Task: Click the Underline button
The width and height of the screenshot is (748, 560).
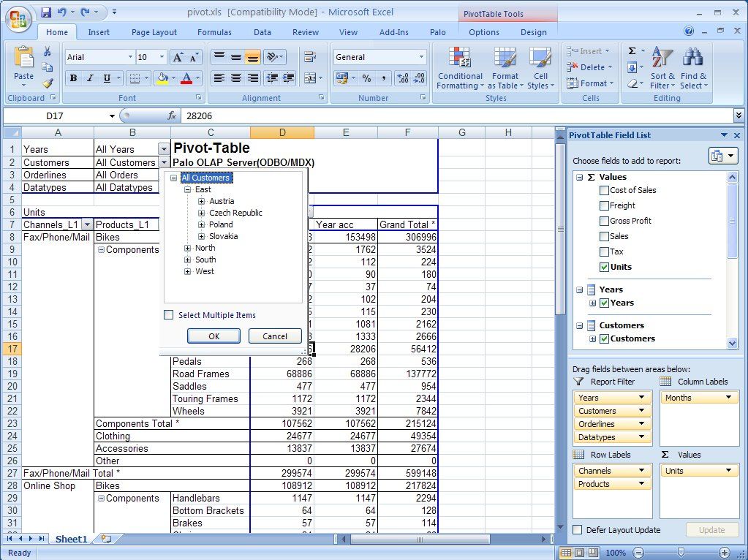Action: [x=107, y=78]
